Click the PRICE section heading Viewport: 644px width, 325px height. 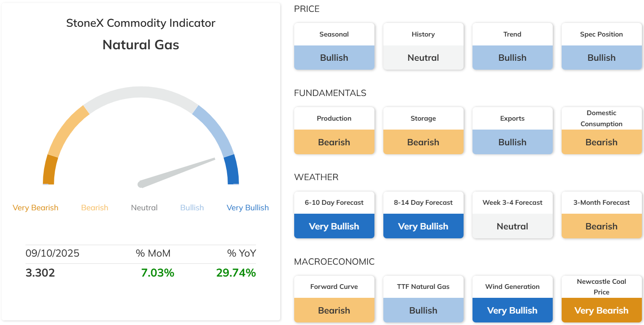click(x=307, y=9)
